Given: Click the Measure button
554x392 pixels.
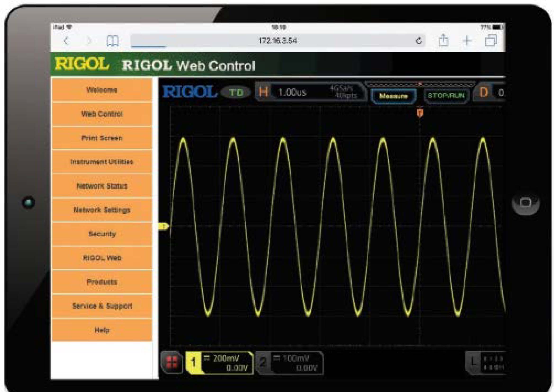Looking at the screenshot, I should (394, 96).
